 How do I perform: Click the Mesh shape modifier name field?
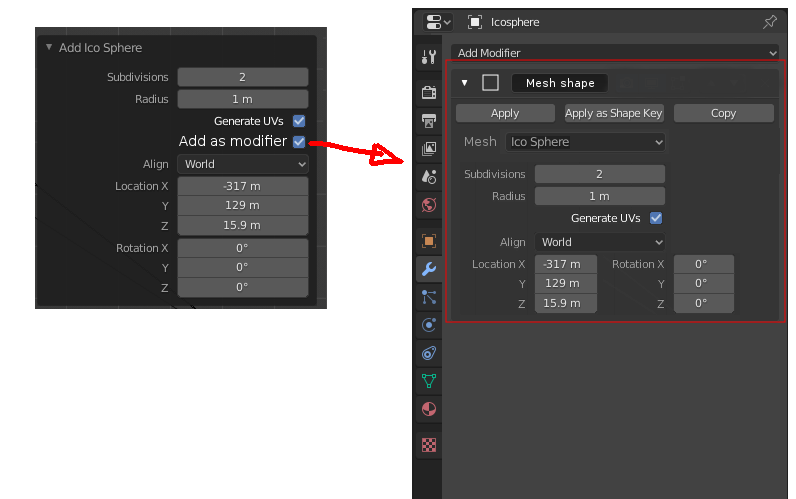pyautogui.click(x=560, y=83)
